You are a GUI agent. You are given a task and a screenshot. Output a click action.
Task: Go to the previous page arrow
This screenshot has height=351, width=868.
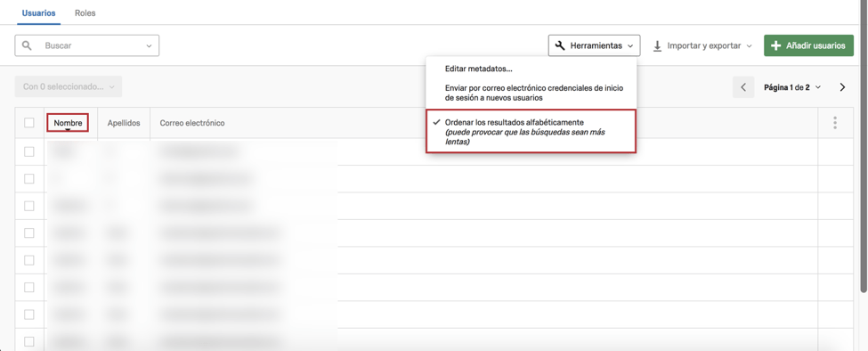point(743,87)
